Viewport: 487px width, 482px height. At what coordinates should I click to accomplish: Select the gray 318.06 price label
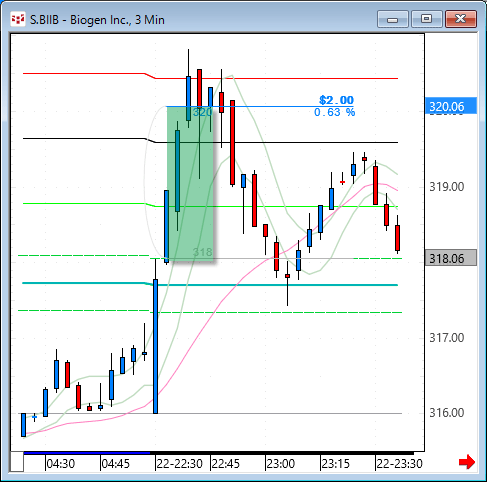point(451,258)
